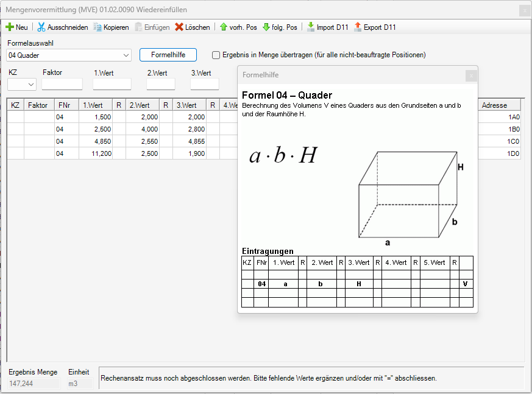Click the V result cell in Eintragungen table
532x394 pixels.
pyautogui.click(x=466, y=284)
